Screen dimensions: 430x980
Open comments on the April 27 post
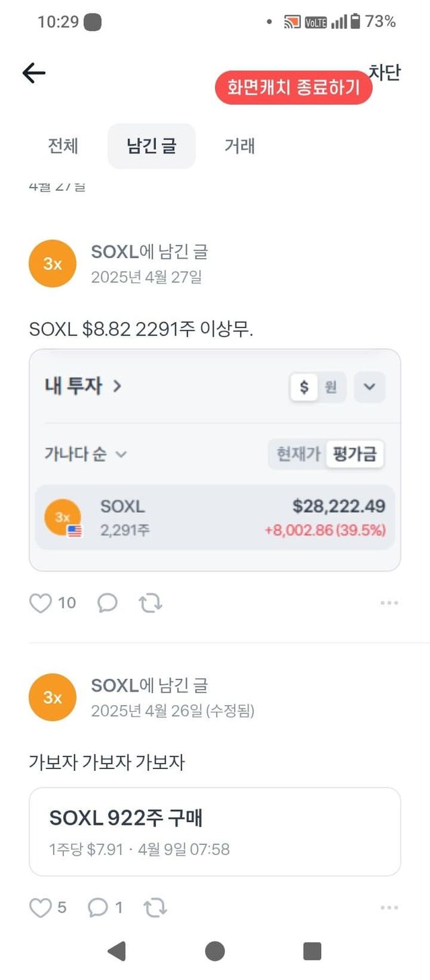(107, 603)
